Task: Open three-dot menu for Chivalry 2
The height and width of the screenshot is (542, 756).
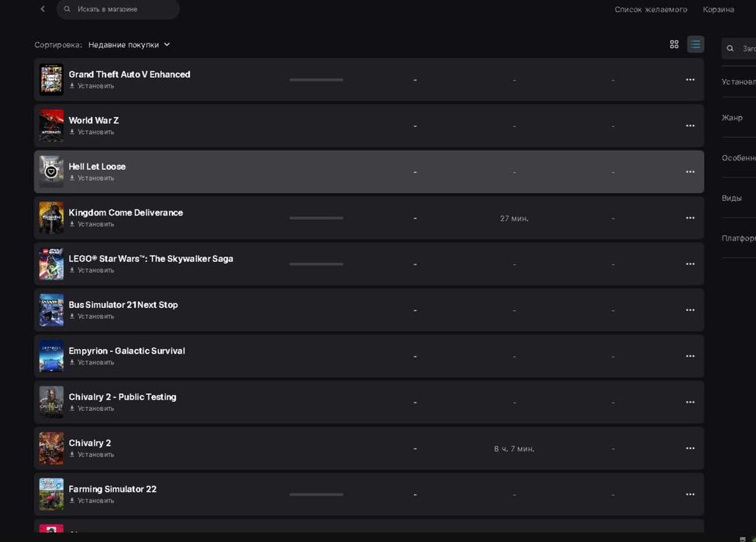Action: click(x=690, y=448)
